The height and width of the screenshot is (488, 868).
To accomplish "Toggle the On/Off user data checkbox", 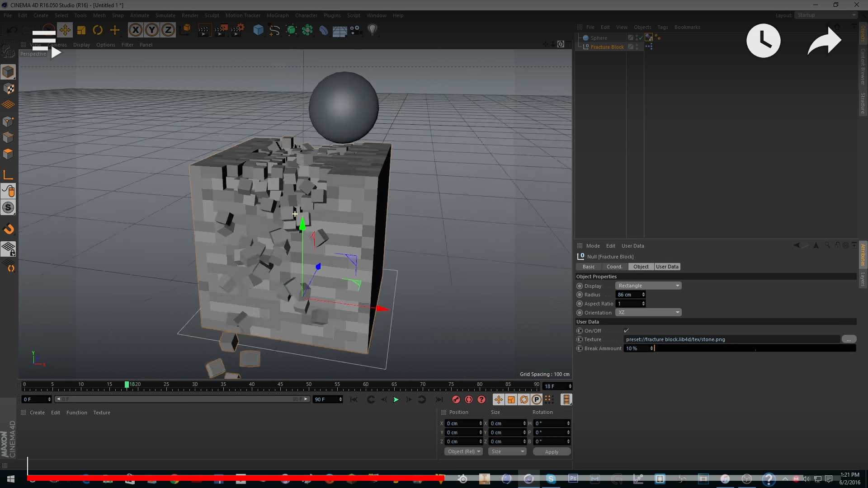I will 626,331.
